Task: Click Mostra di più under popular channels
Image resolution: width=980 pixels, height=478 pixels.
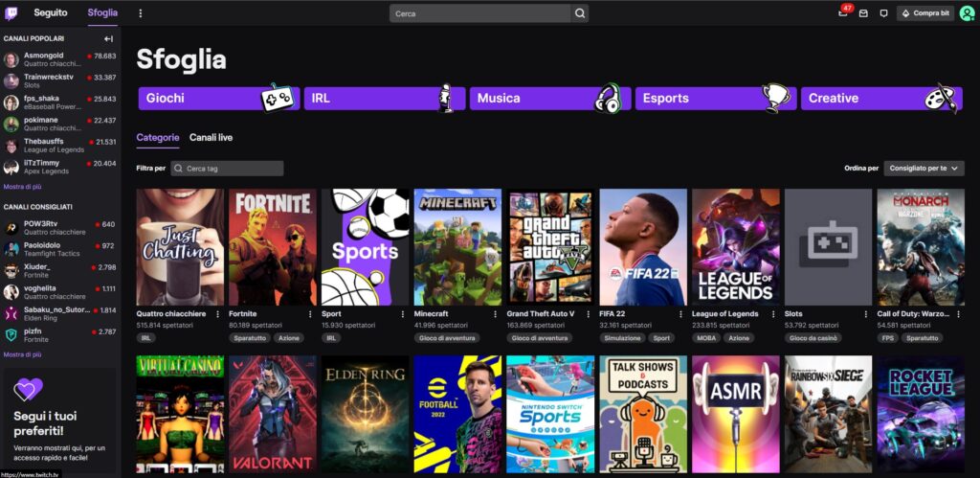Action: pos(23,187)
